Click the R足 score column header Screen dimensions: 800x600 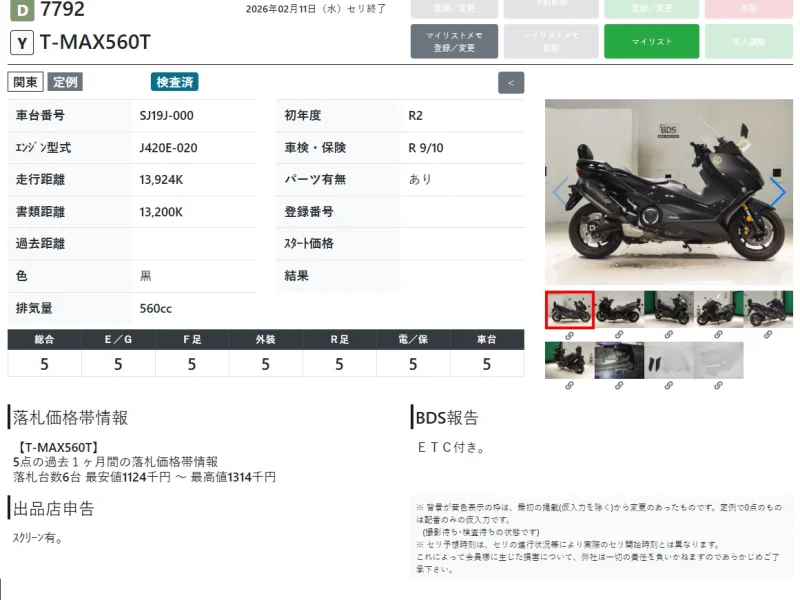click(339, 339)
